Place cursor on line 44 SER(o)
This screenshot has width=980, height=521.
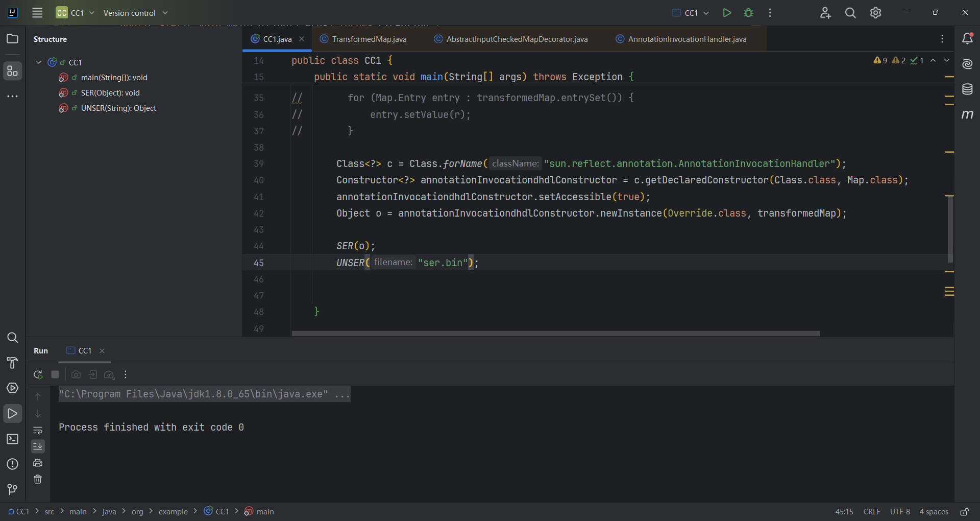click(x=355, y=246)
